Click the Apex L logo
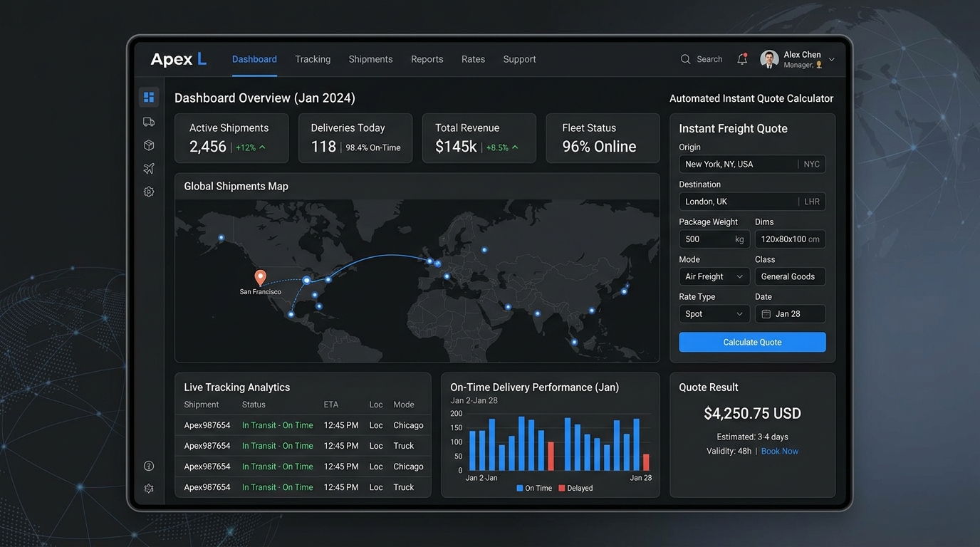The height and width of the screenshot is (547, 980). coord(178,59)
